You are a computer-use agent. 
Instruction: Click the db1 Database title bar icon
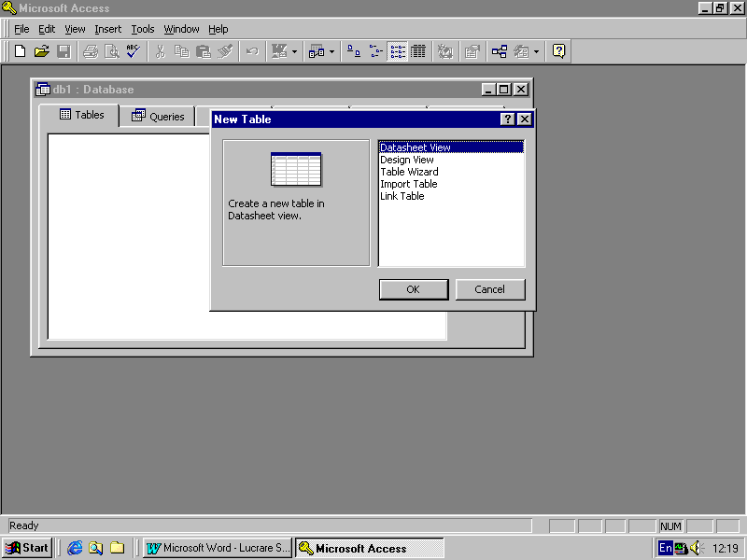tap(43, 90)
